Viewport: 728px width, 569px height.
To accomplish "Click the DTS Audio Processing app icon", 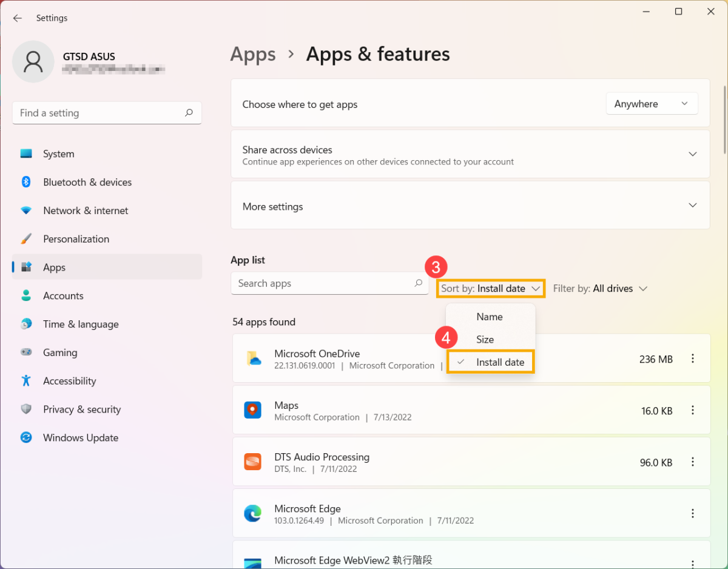I will point(252,462).
